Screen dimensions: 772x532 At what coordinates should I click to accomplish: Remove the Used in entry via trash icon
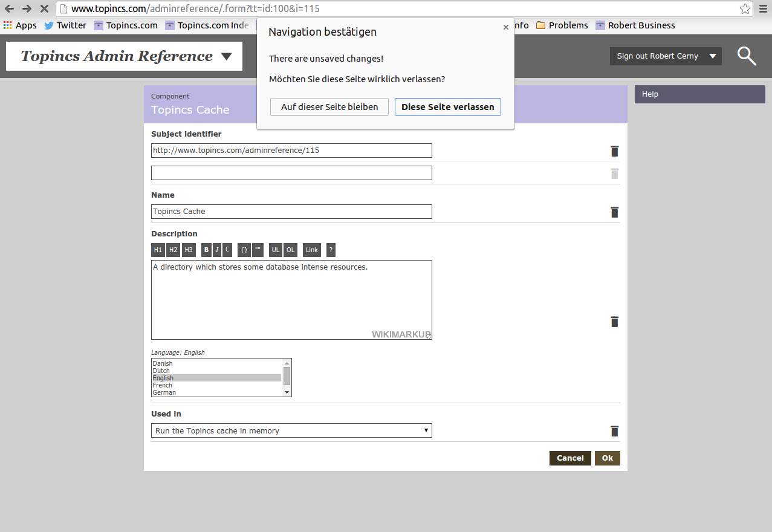pyautogui.click(x=614, y=431)
